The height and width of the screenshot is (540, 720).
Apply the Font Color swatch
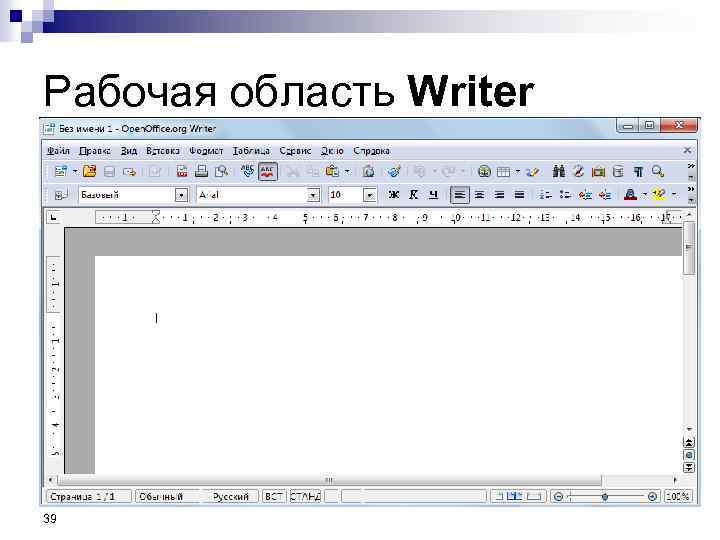(x=630, y=195)
